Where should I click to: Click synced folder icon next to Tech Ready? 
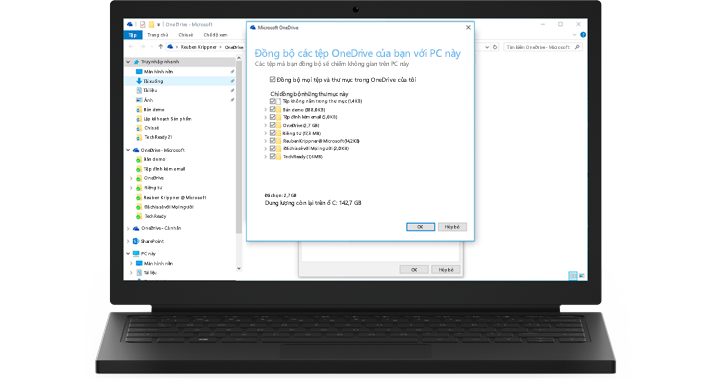click(139, 216)
